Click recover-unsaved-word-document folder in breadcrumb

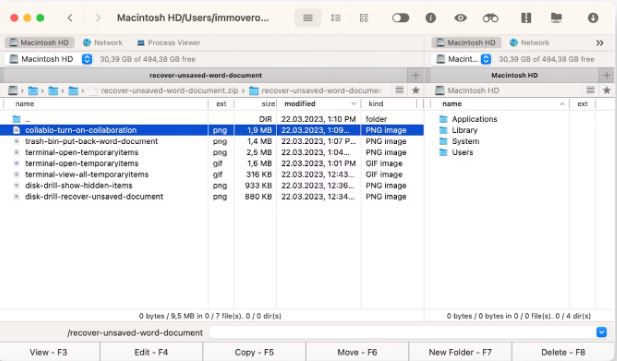pyautogui.click(x=316, y=91)
